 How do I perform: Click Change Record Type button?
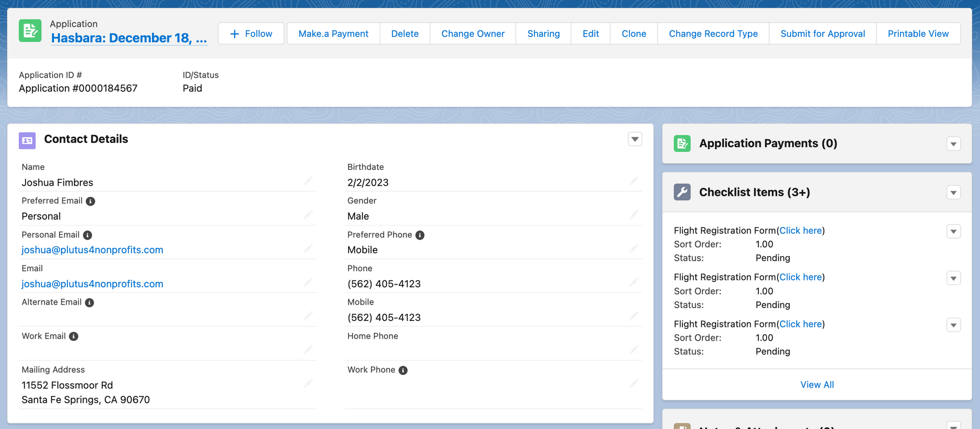[x=713, y=34]
